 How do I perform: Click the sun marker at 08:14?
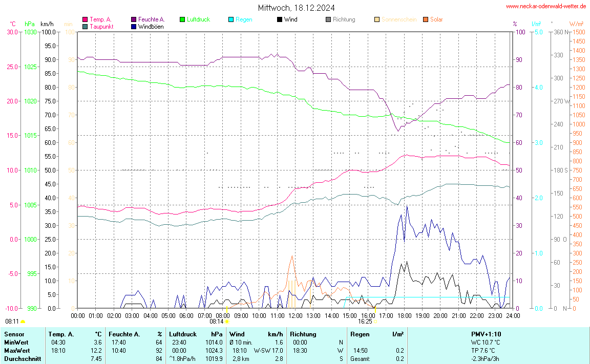pyautogui.click(x=227, y=322)
